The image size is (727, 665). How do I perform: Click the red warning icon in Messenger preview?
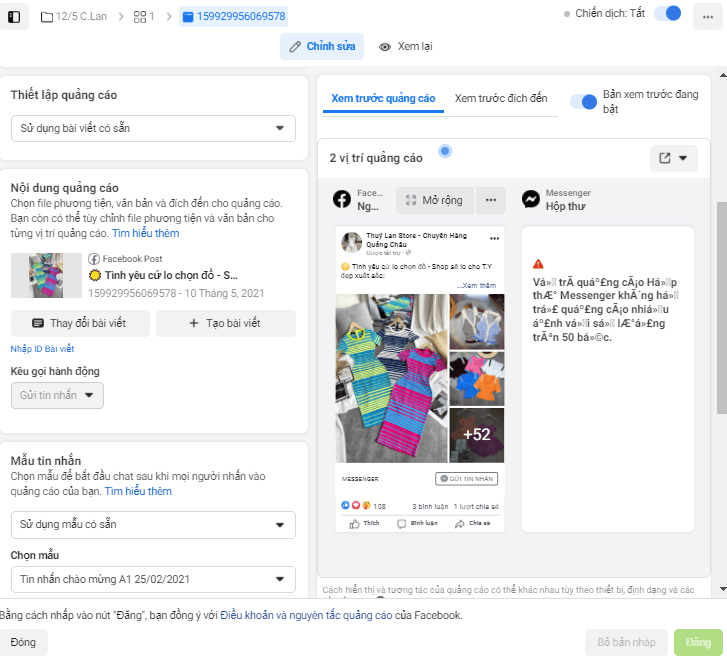click(x=538, y=264)
